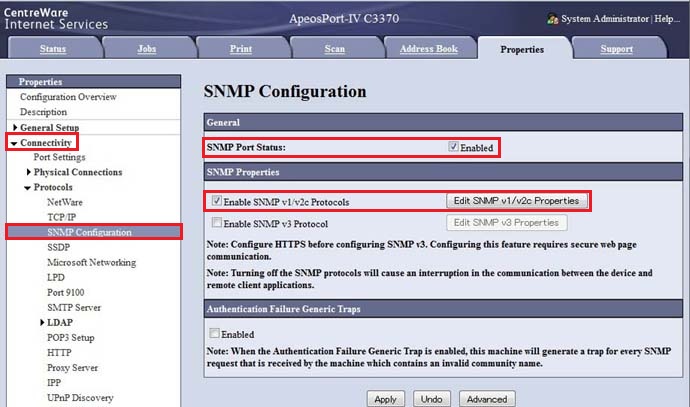Open the Address Book tab
The height and width of the screenshot is (407, 690).
pos(428,49)
